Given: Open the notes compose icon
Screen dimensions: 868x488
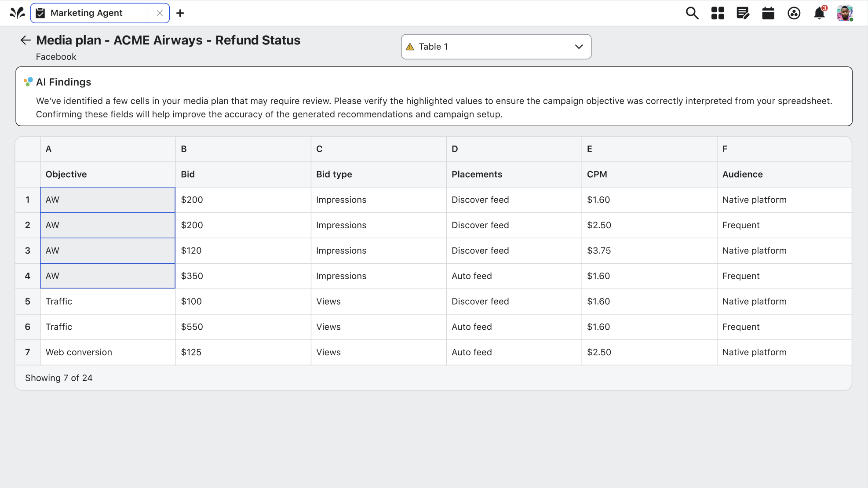Looking at the screenshot, I should pyautogui.click(x=743, y=13).
